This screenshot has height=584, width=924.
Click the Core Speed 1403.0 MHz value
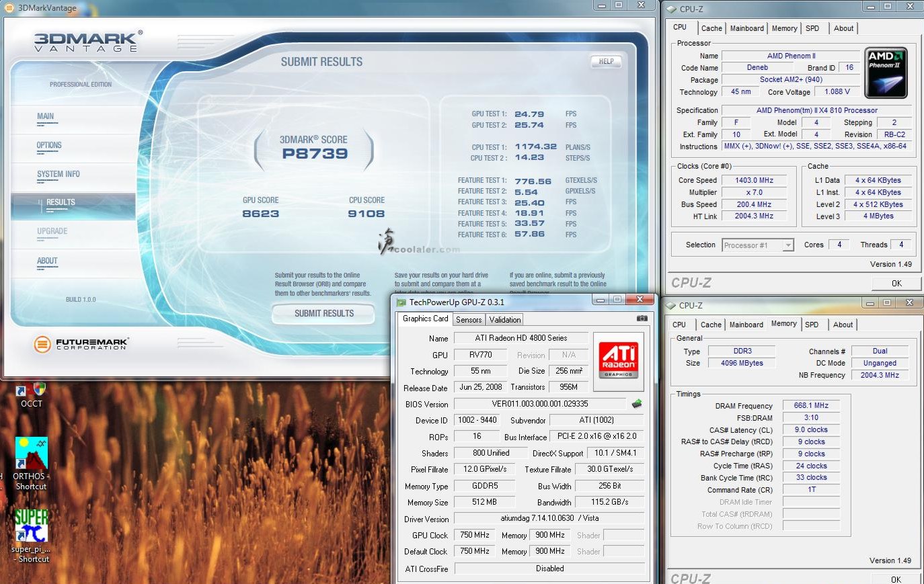(x=755, y=180)
